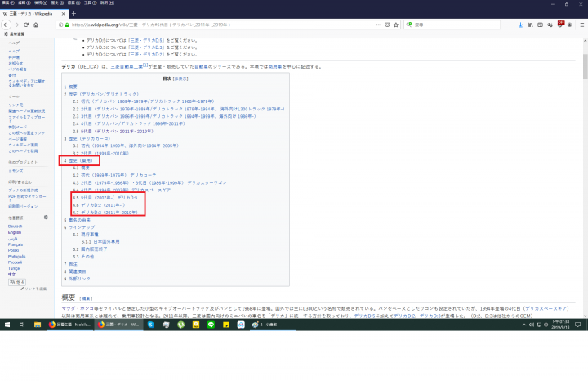Switch to the English language version

15,232
